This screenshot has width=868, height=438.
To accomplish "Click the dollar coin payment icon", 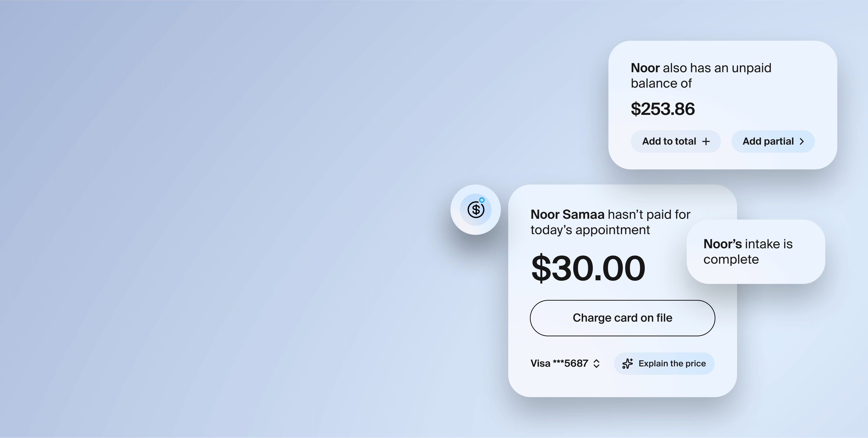I will tap(476, 209).
